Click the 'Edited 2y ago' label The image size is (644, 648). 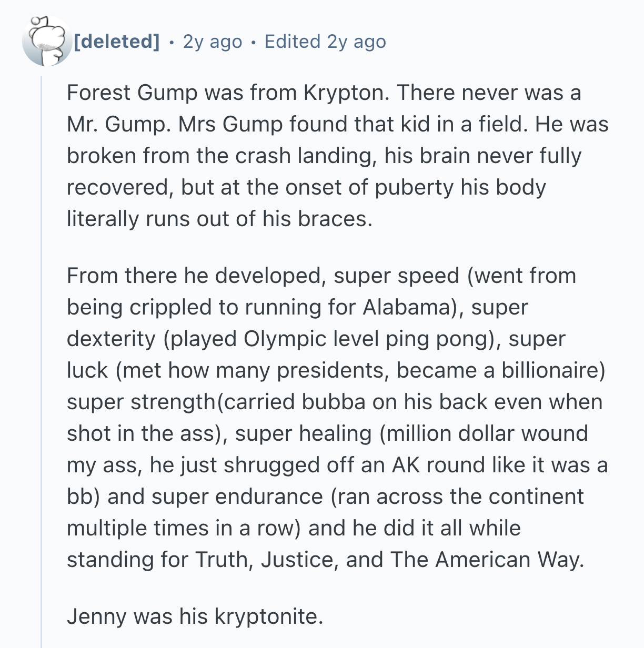(325, 41)
